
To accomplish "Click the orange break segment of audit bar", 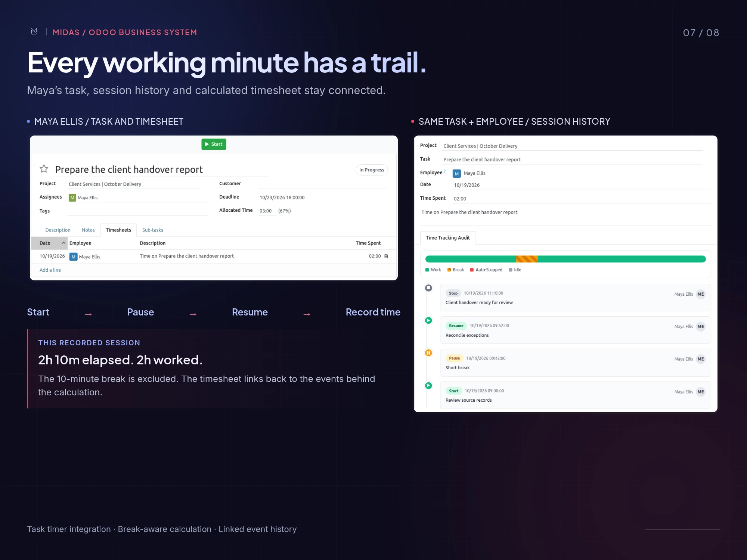I will pos(527,259).
